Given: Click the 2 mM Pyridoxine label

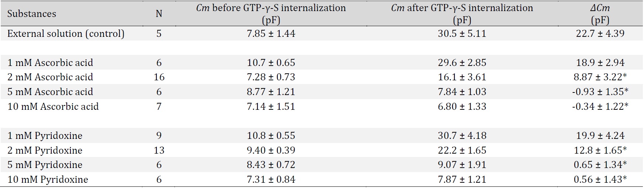Looking at the screenshot, I should (x=45, y=150).
